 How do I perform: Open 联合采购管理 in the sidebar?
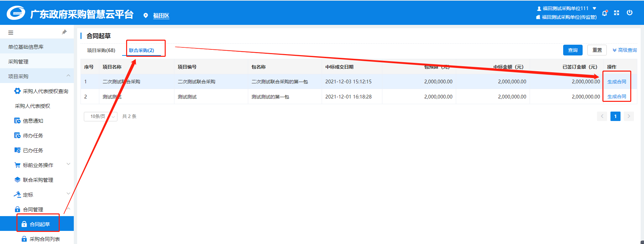pos(38,180)
